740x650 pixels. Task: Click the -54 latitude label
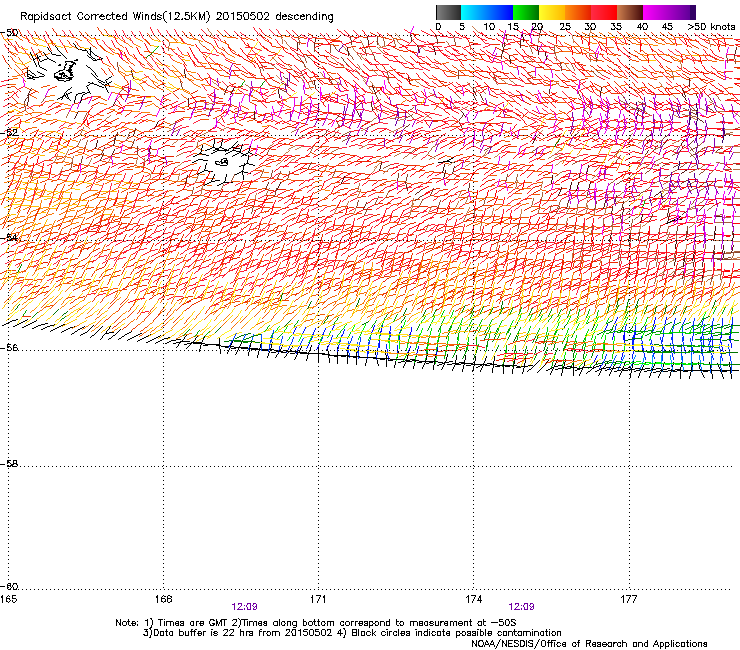click(9, 237)
